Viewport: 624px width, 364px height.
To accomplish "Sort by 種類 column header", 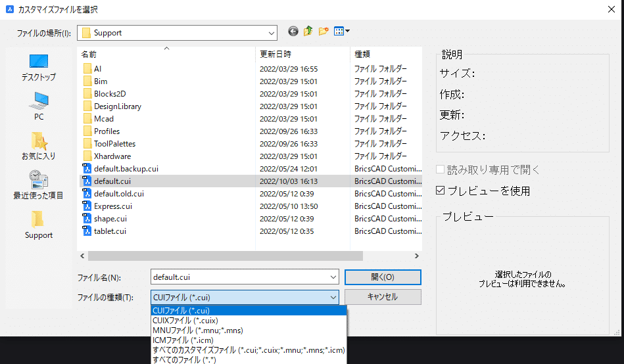I will click(x=386, y=54).
